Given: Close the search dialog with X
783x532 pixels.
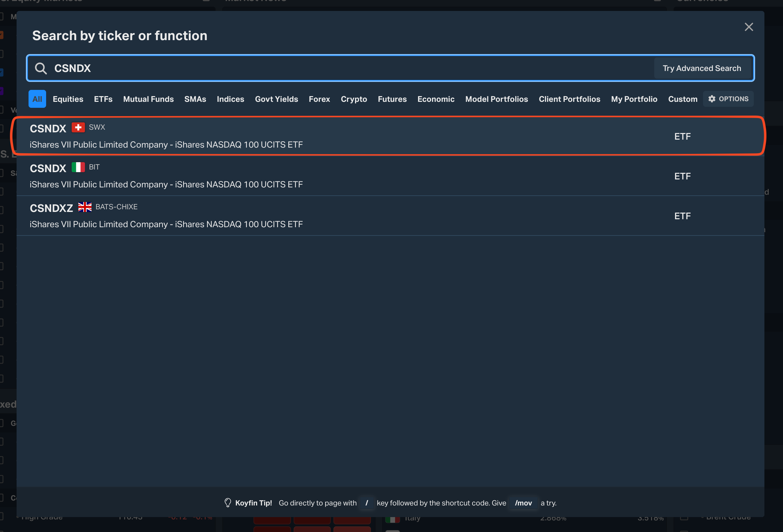Looking at the screenshot, I should coord(748,27).
